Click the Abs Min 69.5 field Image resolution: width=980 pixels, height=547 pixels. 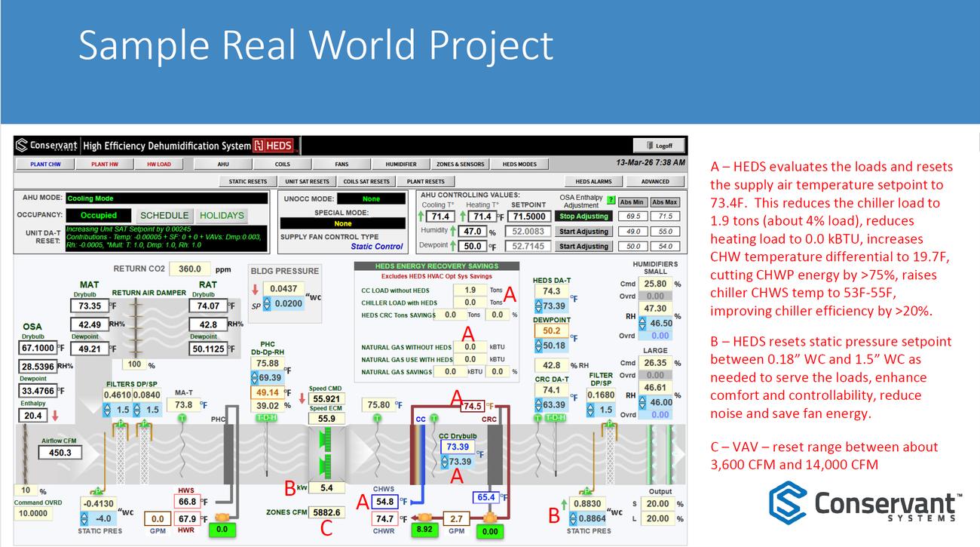[x=632, y=217]
